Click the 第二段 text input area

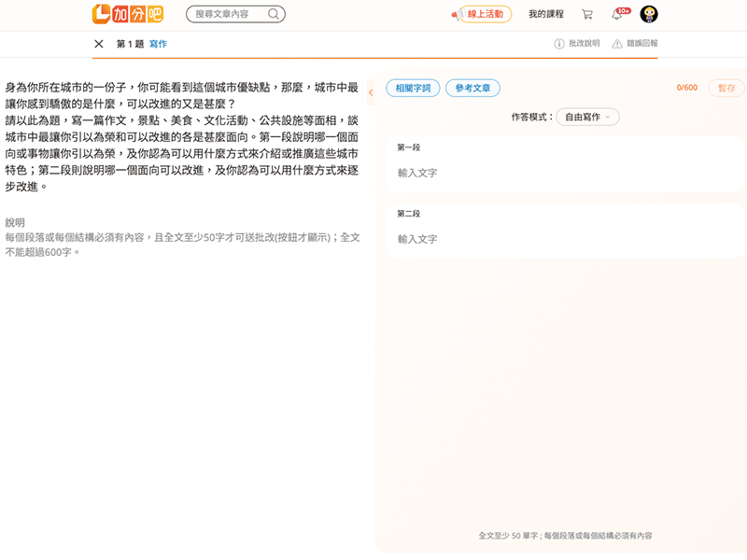pyautogui.click(x=565, y=239)
